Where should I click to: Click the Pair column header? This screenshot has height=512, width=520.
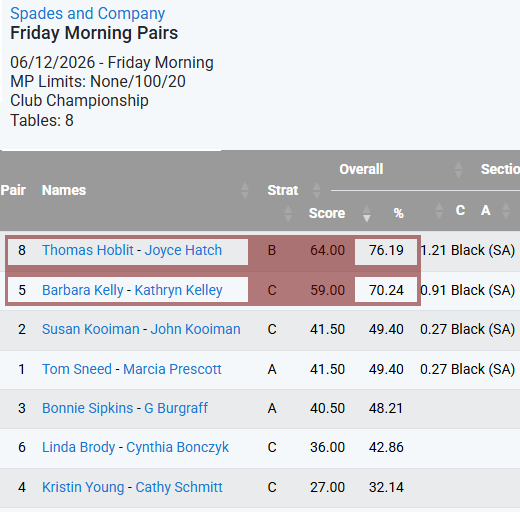point(13,190)
